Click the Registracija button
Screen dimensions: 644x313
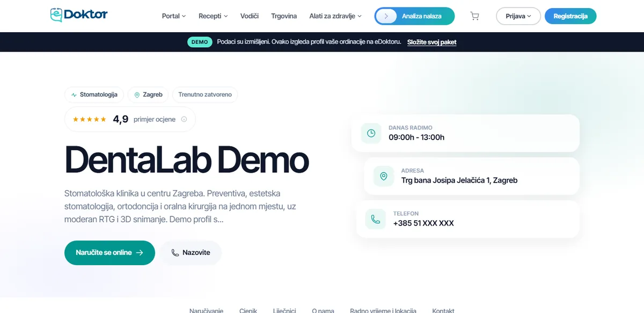pos(570,16)
